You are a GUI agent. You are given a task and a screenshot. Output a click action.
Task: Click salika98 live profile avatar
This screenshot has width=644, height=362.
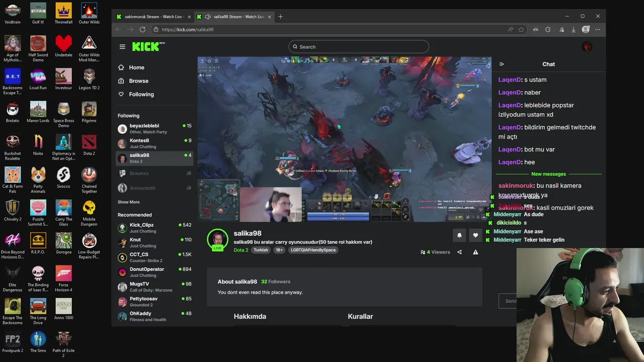click(218, 239)
